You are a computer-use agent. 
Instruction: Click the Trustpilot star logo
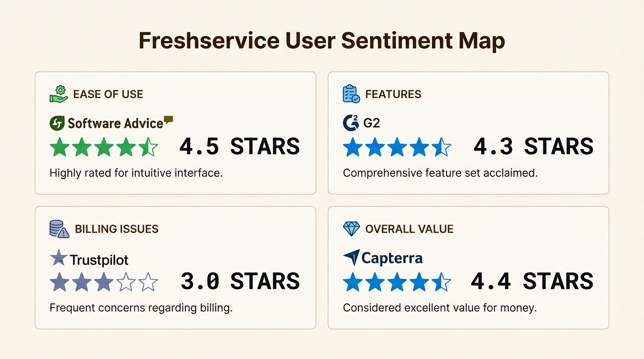tap(59, 258)
